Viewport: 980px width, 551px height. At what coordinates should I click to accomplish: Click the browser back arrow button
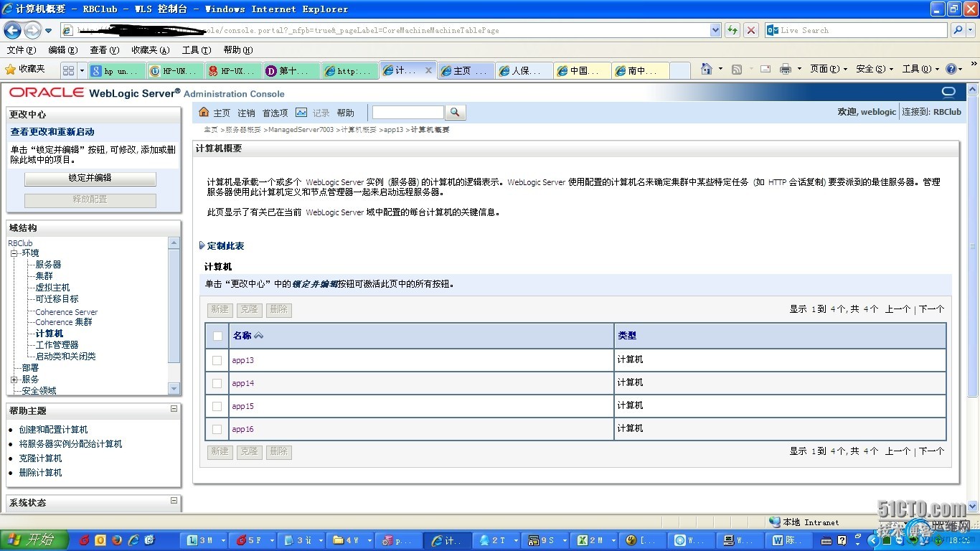(x=13, y=31)
